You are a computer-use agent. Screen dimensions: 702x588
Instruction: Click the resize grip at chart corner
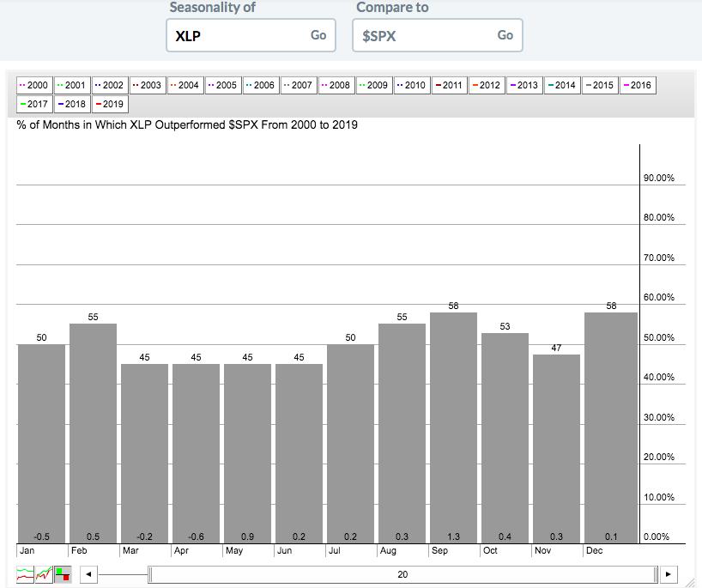688,581
